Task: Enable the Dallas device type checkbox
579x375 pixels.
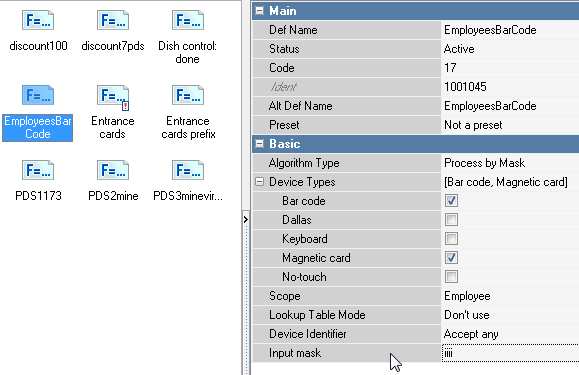Action: pyautogui.click(x=451, y=220)
